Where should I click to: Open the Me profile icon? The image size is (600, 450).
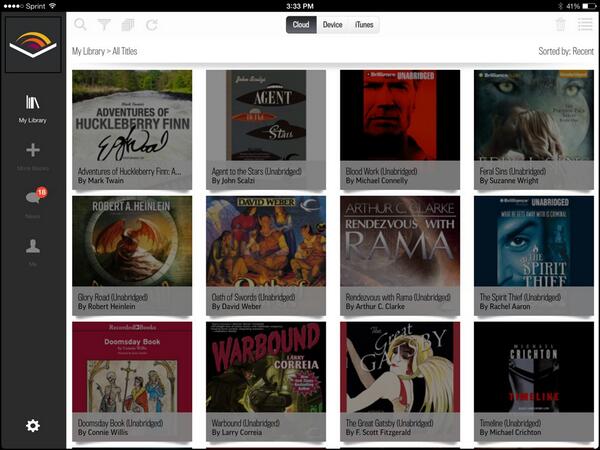[33, 246]
